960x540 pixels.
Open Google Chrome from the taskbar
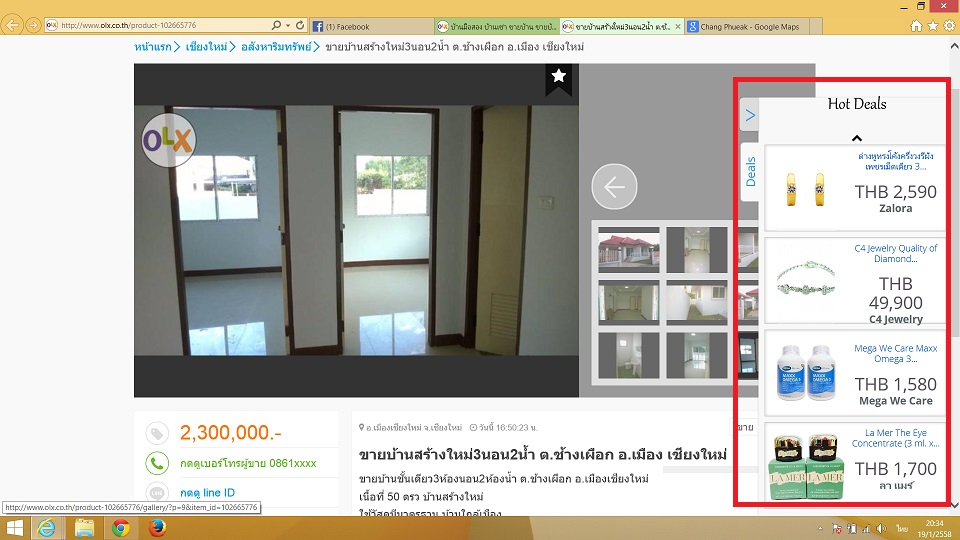click(x=121, y=528)
